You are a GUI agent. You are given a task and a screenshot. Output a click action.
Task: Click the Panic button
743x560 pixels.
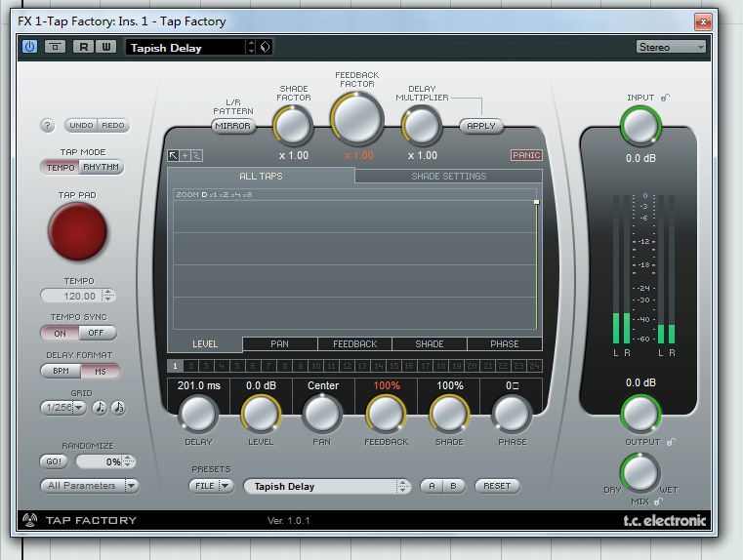coord(526,155)
